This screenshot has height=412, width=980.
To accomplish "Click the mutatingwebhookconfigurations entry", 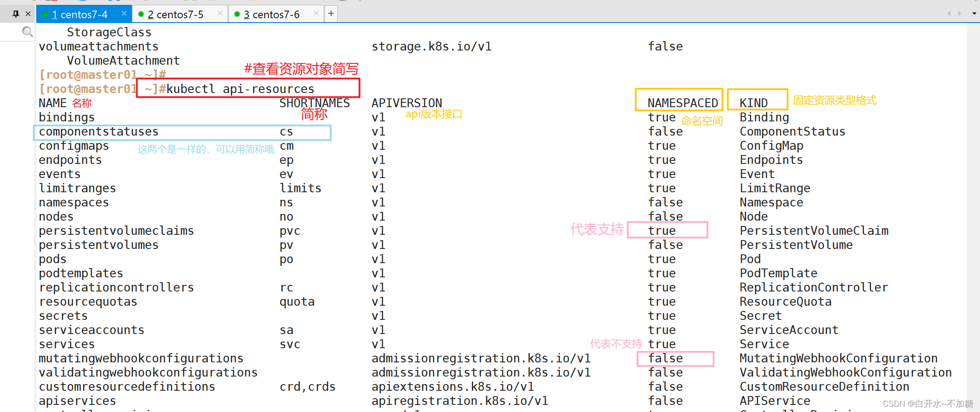I will point(141,358).
